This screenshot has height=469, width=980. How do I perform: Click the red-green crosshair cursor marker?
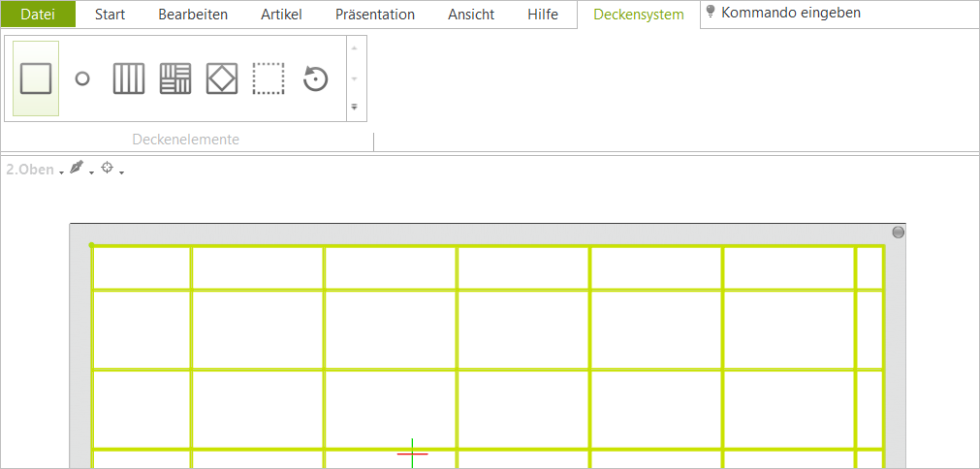tap(413, 453)
